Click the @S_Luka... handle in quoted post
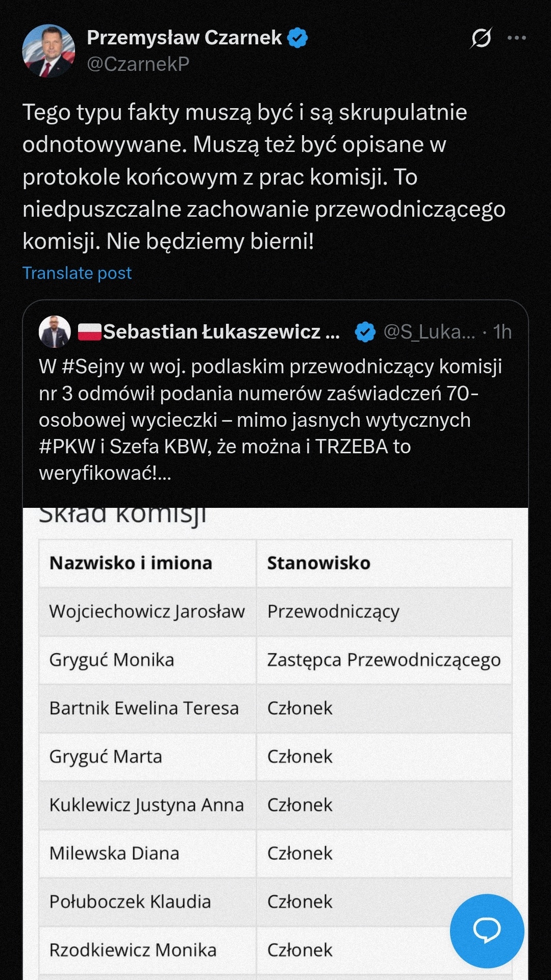Screen dimensions: 551x980 (x=429, y=332)
